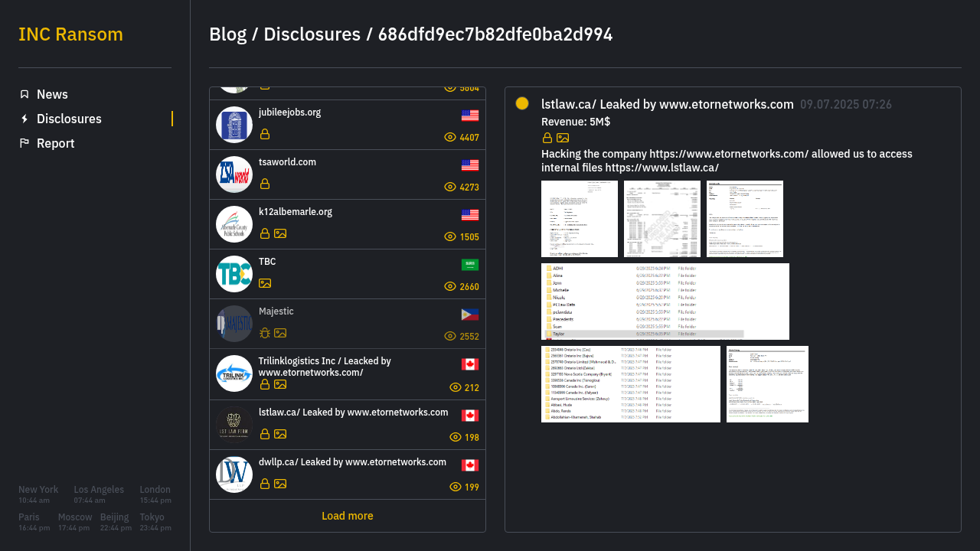Click image icon on TBC row
Screen dimensions: 980x551
[265, 283]
